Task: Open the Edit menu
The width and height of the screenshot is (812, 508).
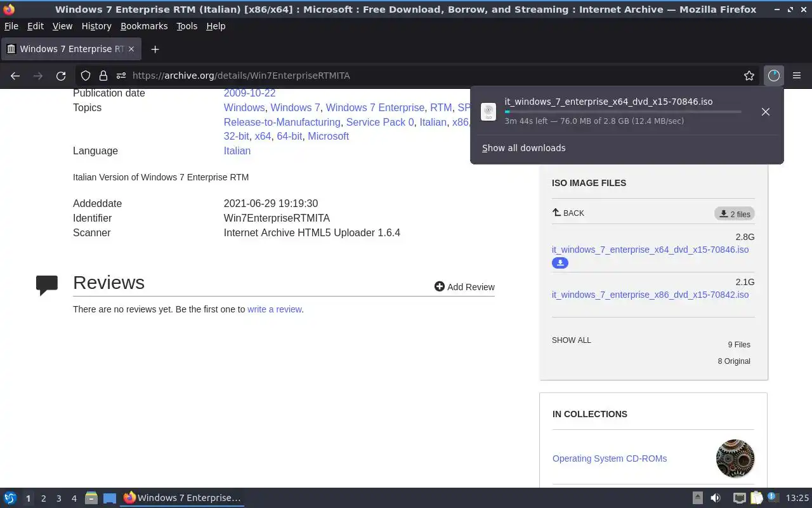Action: (36, 26)
